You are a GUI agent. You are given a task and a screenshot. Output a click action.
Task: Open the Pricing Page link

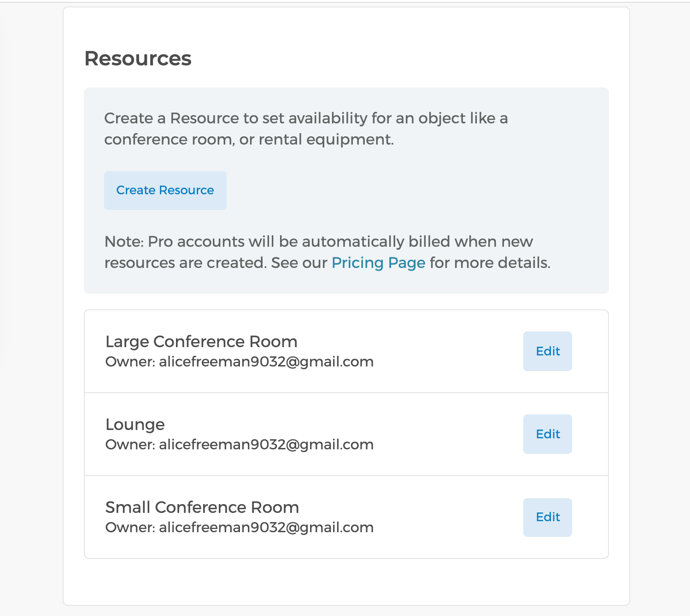pyautogui.click(x=378, y=263)
